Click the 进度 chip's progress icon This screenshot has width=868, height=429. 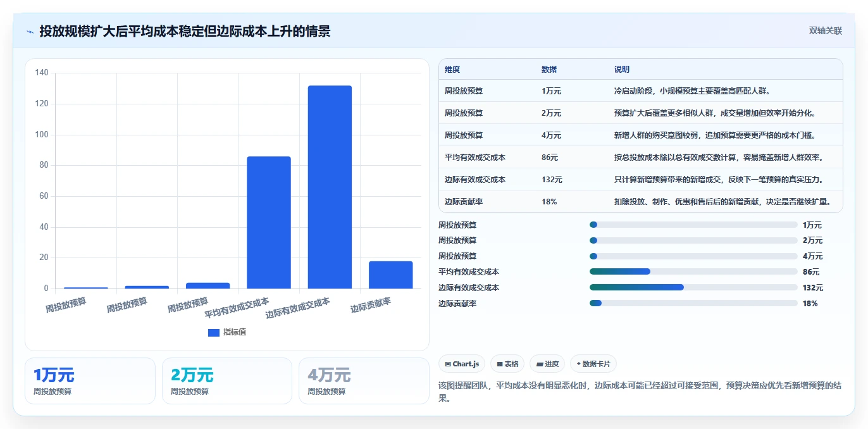tap(540, 364)
